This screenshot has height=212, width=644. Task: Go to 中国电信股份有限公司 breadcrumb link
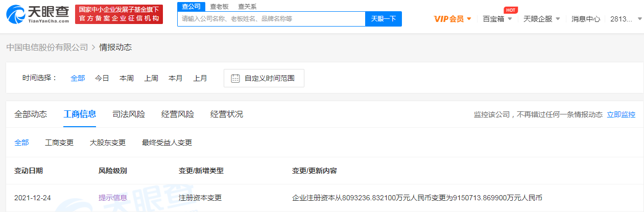coord(47,47)
